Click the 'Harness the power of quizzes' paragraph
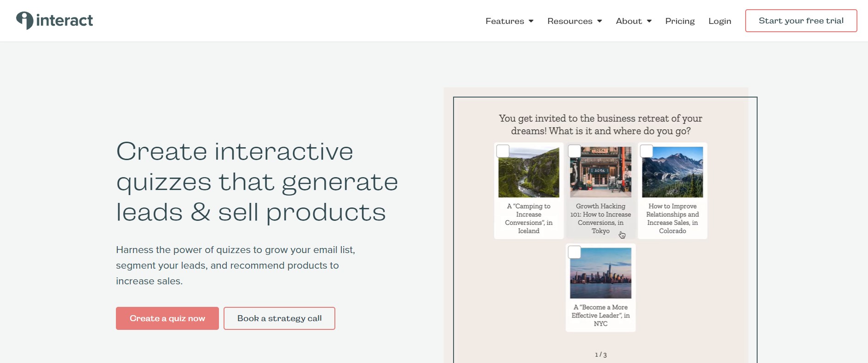Image resolution: width=868 pixels, height=363 pixels. pyautogui.click(x=236, y=265)
